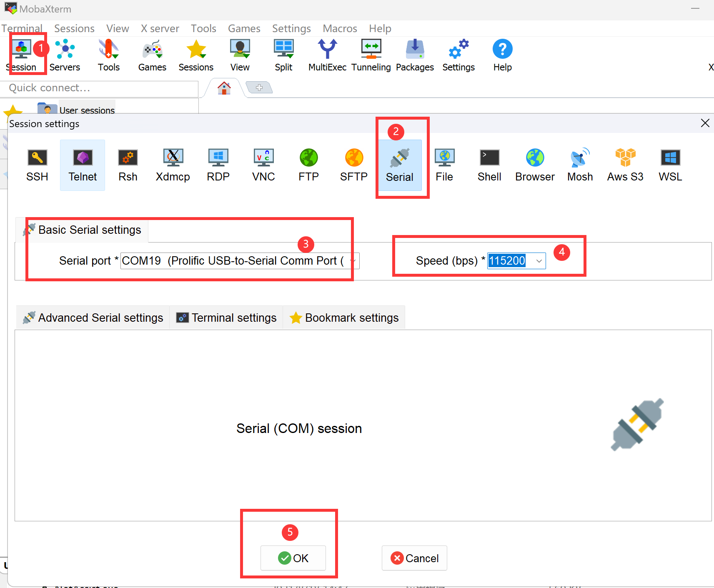The image size is (714, 588).
Task: Choose the File session type
Action: tap(444, 165)
